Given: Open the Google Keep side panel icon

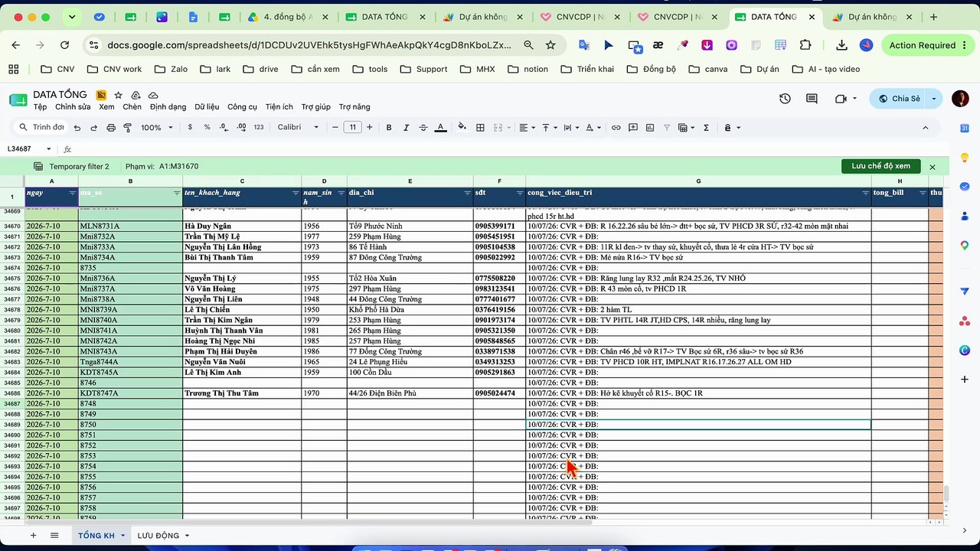Looking at the screenshot, I should pos(965,157).
